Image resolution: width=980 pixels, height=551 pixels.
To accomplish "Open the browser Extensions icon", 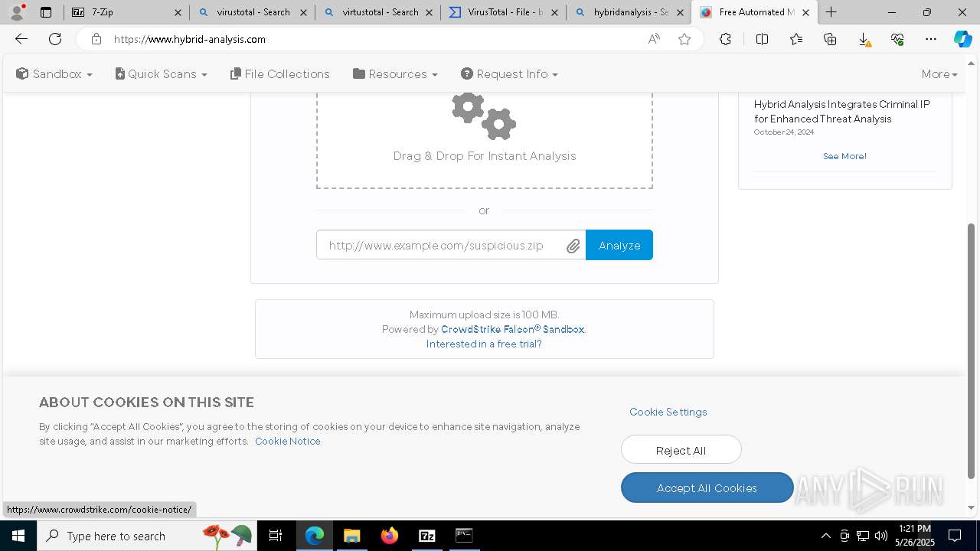I will coord(725,39).
